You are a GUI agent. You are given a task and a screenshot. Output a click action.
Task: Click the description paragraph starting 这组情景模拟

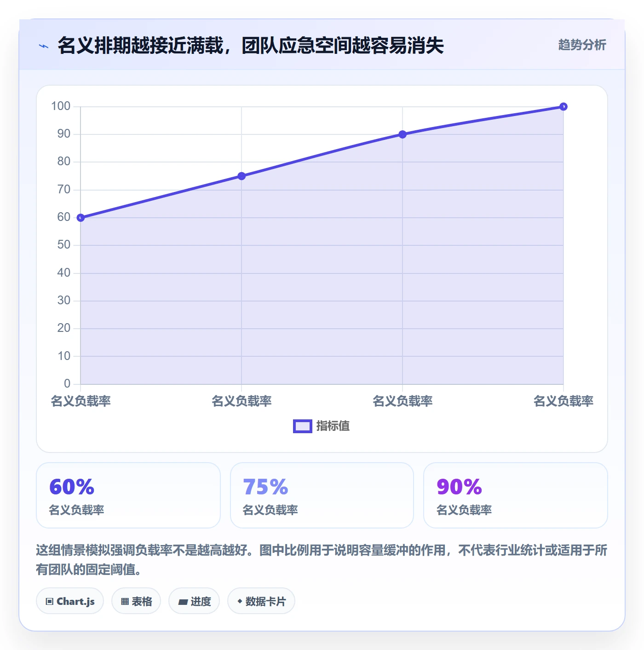point(322,560)
